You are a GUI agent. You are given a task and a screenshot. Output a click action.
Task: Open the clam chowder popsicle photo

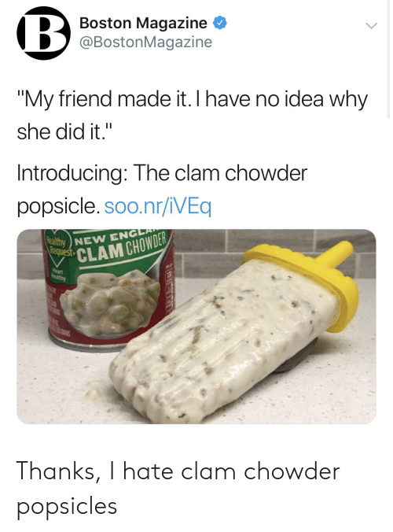pyautogui.click(x=196, y=327)
